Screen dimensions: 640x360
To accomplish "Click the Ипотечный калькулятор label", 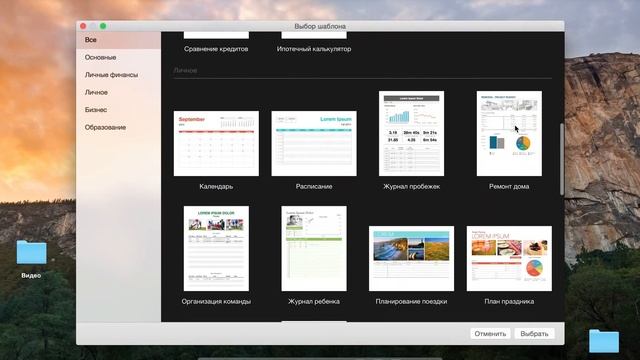I will (314, 49).
